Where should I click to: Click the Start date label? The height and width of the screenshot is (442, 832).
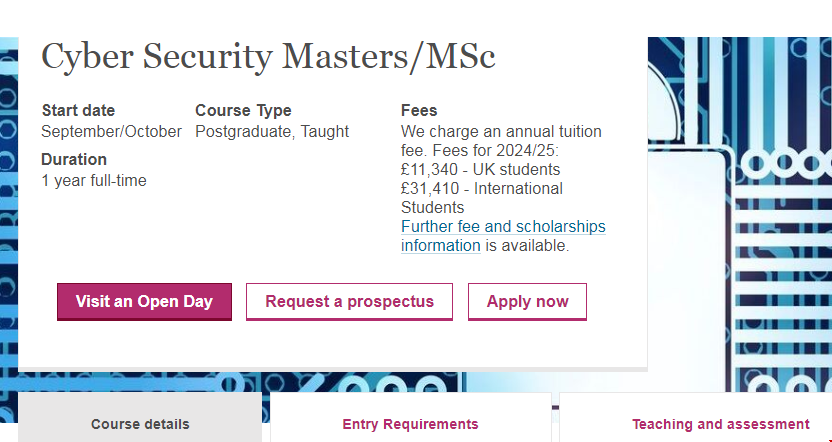coord(78,110)
